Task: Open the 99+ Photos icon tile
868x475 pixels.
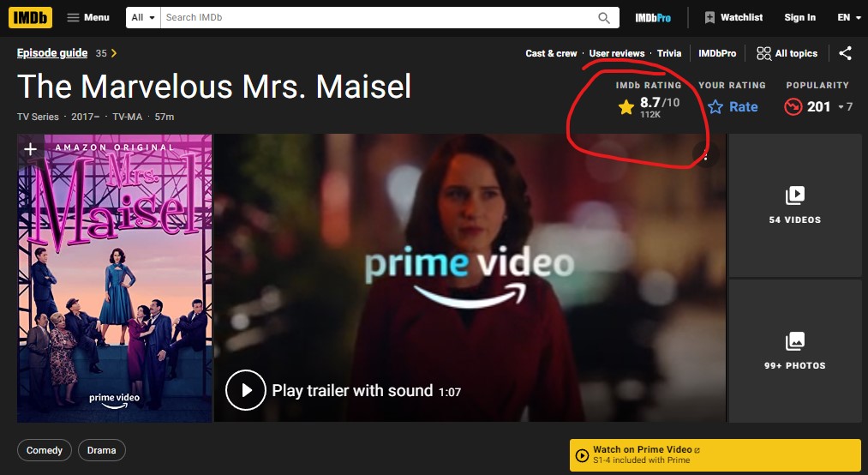Action: (795, 351)
